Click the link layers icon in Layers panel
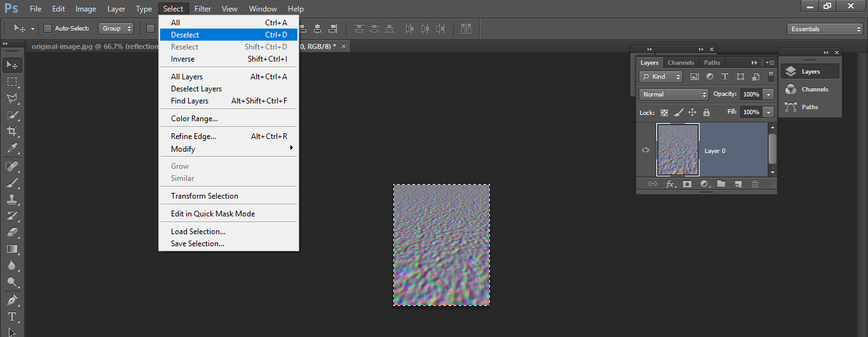The width and height of the screenshot is (868, 337). pos(652,184)
